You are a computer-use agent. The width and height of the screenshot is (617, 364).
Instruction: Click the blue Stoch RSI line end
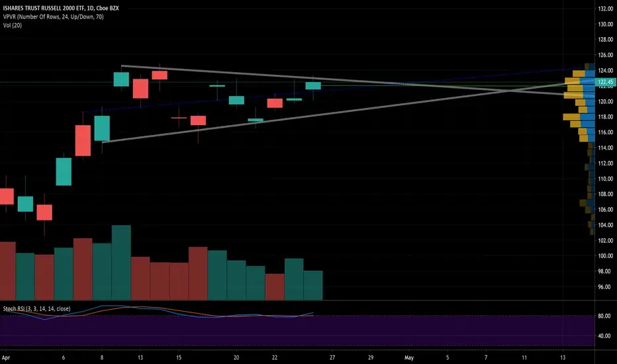(x=313, y=313)
